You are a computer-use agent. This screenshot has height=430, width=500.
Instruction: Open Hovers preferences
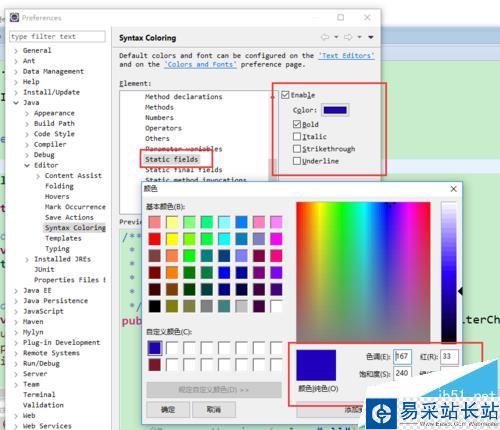57,196
